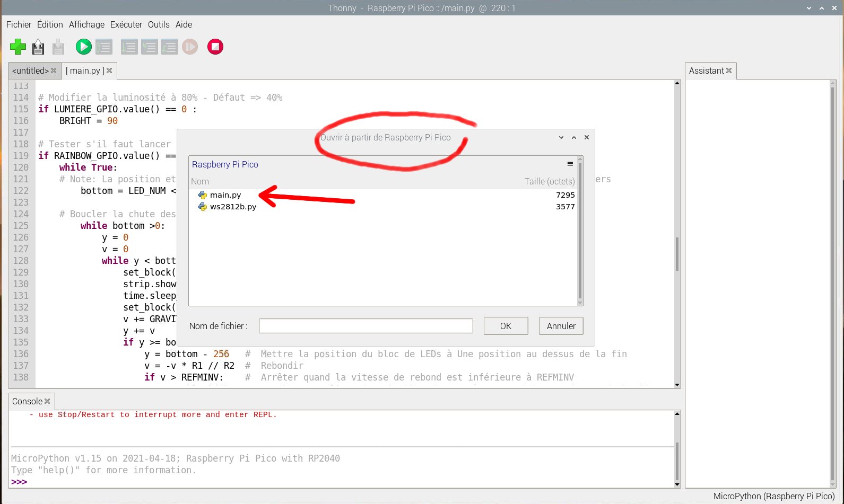Click the greyed Save file icon

tap(58, 47)
